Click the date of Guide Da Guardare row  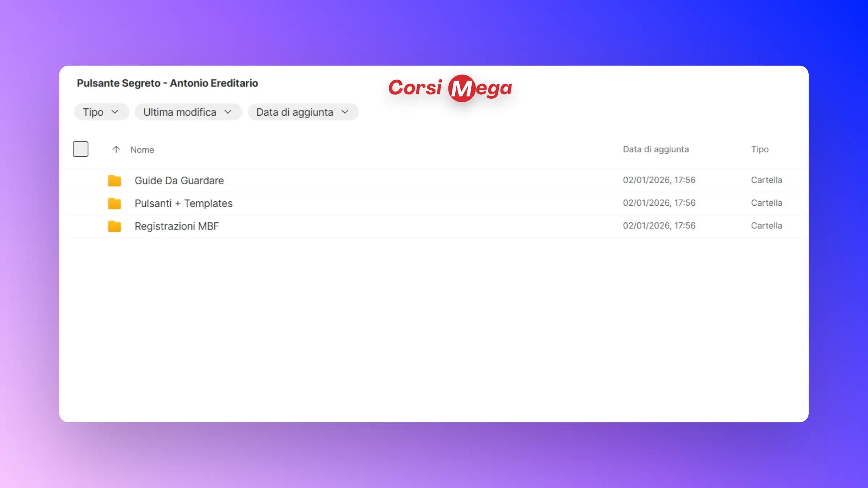659,180
